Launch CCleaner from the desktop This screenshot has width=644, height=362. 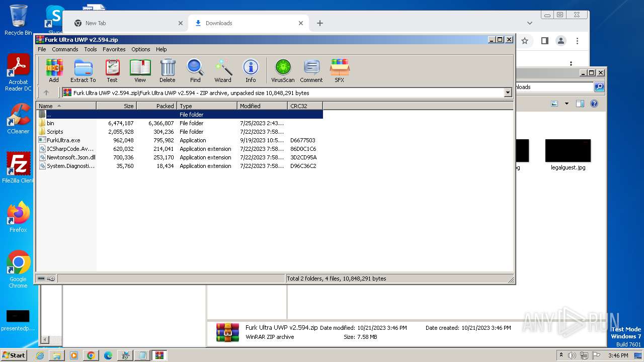point(18,119)
